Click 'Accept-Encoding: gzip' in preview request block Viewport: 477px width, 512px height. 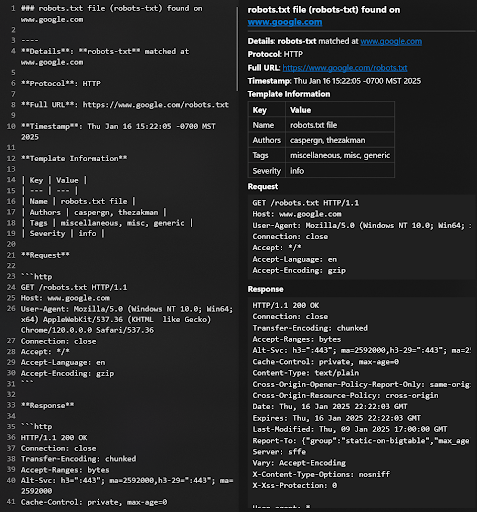click(299, 270)
